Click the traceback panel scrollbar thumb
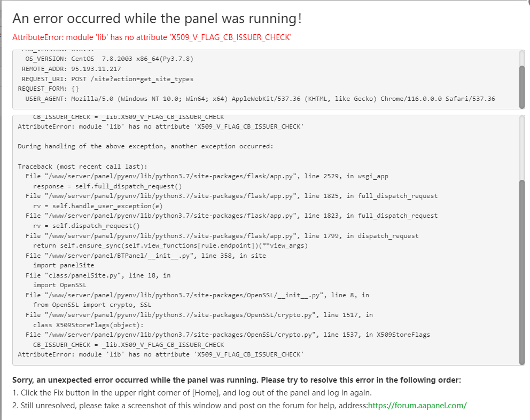 click(521, 270)
